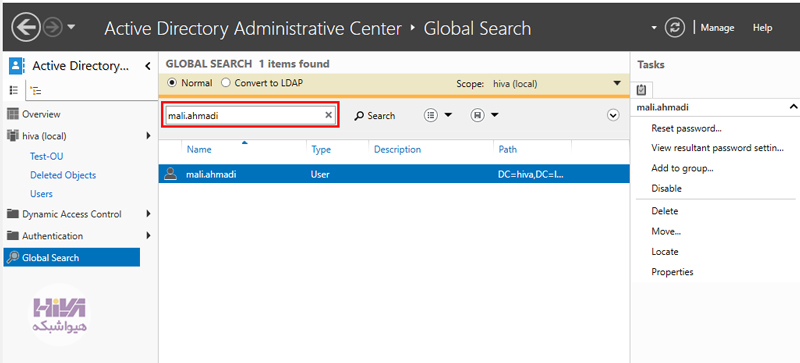Select hiva (local) domain node
The image size is (800, 363).
point(44,136)
